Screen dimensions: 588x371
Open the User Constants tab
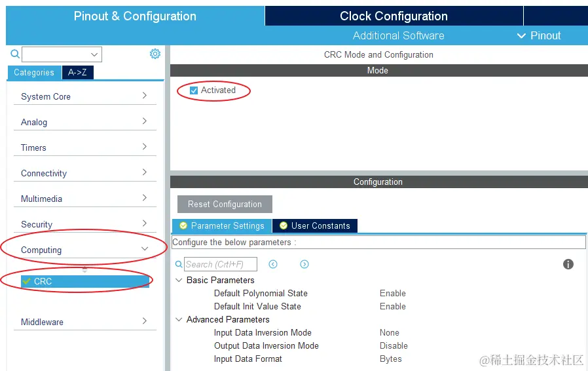pyautogui.click(x=315, y=225)
